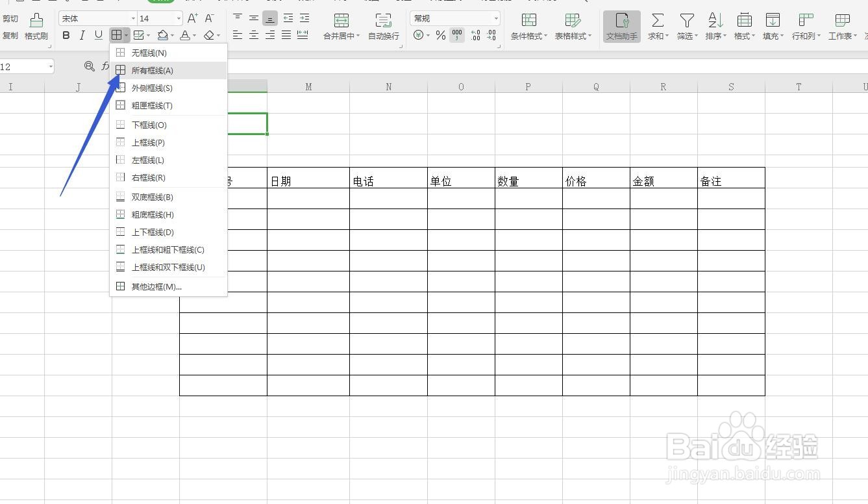The image size is (868, 504).
Task: Open the font color picker
Action: 185,35
